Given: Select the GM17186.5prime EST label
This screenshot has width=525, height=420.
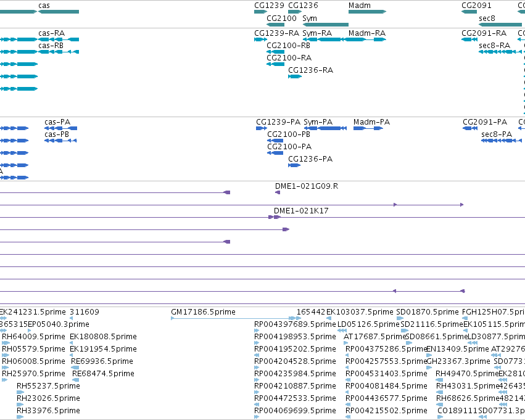Looking at the screenshot, I should click(203, 312).
